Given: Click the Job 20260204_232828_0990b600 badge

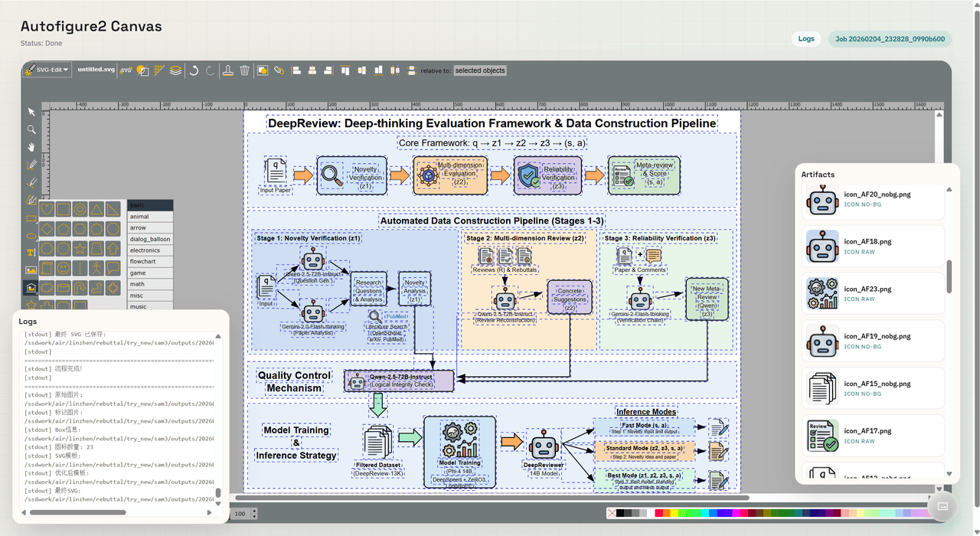Looking at the screenshot, I should pyautogui.click(x=889, y=39).
